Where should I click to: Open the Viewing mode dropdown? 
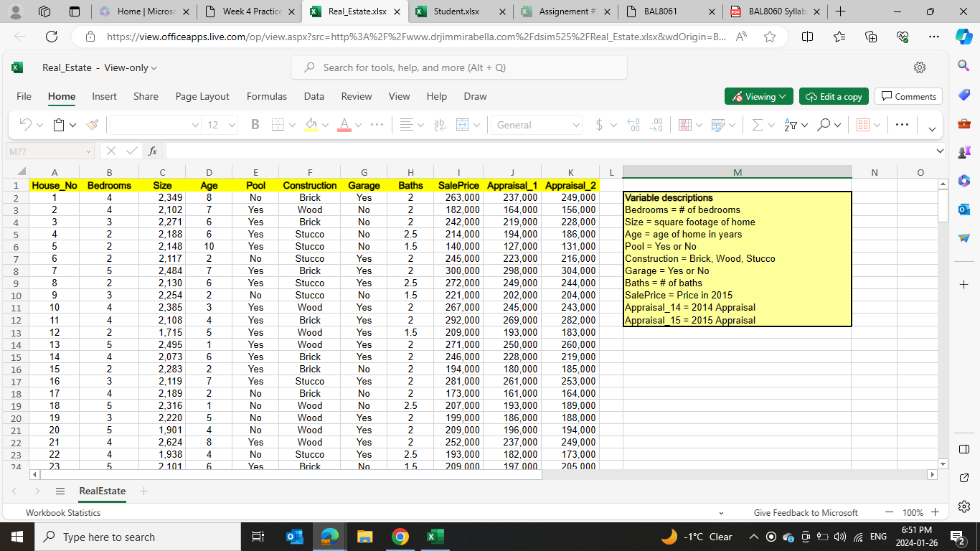(x=758, y=95)
